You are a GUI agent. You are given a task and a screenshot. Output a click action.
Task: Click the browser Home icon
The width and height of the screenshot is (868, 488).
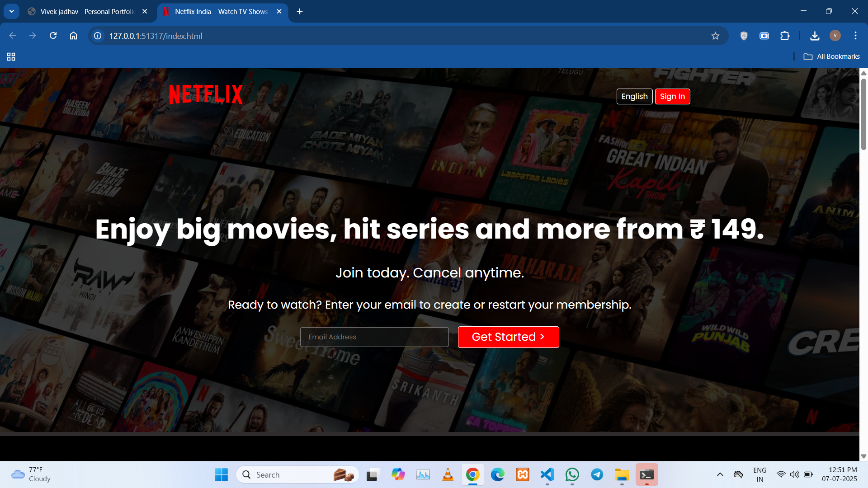click(x=73, y=36)
